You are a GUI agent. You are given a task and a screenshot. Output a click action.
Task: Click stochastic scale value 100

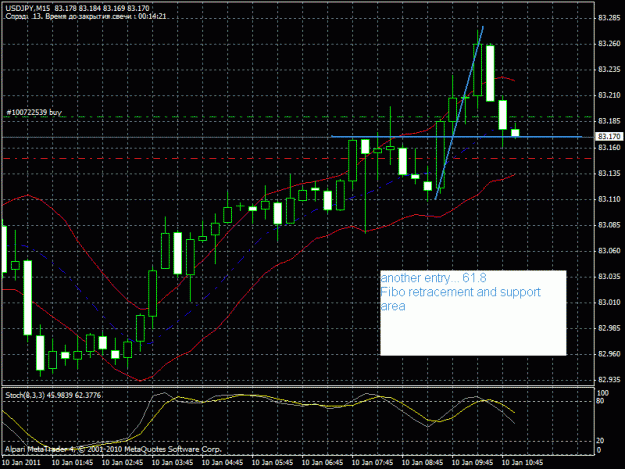click(603, 393)
